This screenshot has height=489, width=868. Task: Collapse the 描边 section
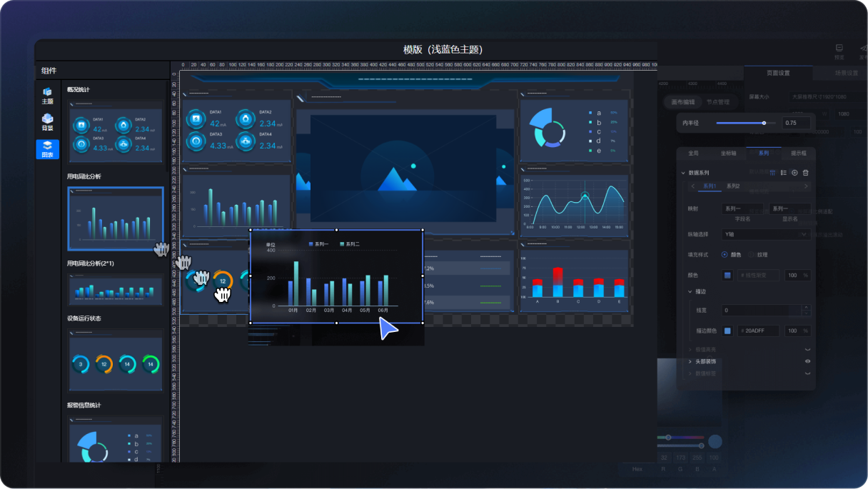690,291
